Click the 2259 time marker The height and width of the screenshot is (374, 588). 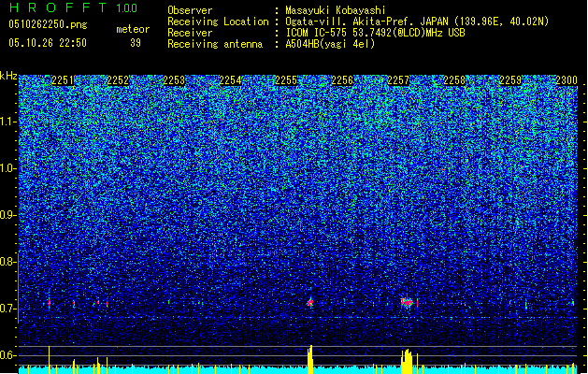tap(510, 80)
